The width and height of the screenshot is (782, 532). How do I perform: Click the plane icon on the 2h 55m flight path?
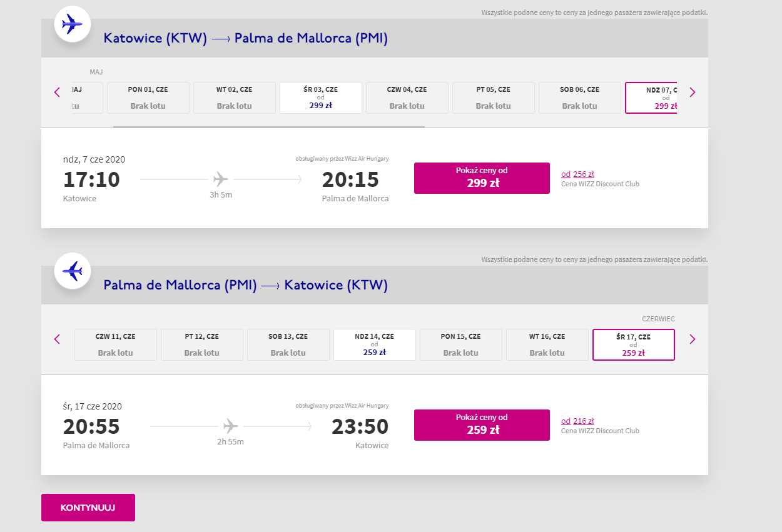tap(230, 425)
